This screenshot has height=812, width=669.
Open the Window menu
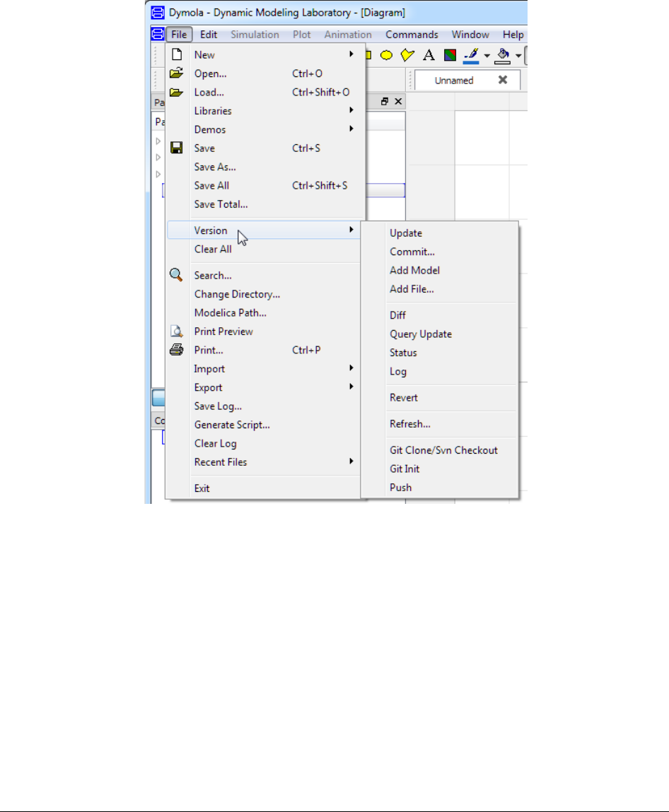click(x=470, y=34)
